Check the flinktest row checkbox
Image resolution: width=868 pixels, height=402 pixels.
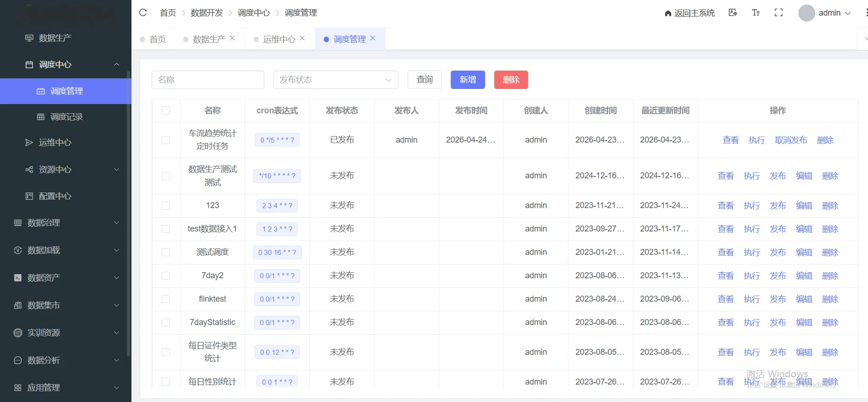[x=166, y=299]
